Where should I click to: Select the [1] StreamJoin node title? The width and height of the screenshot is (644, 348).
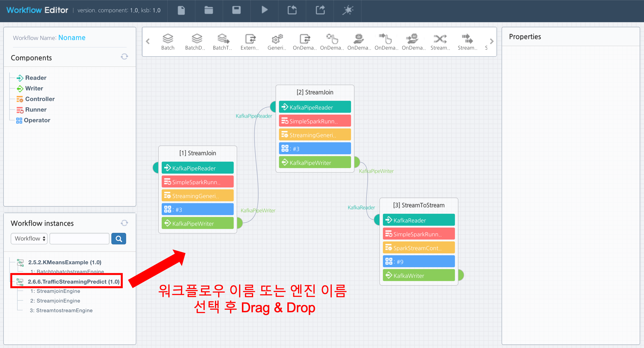(197, 153)
